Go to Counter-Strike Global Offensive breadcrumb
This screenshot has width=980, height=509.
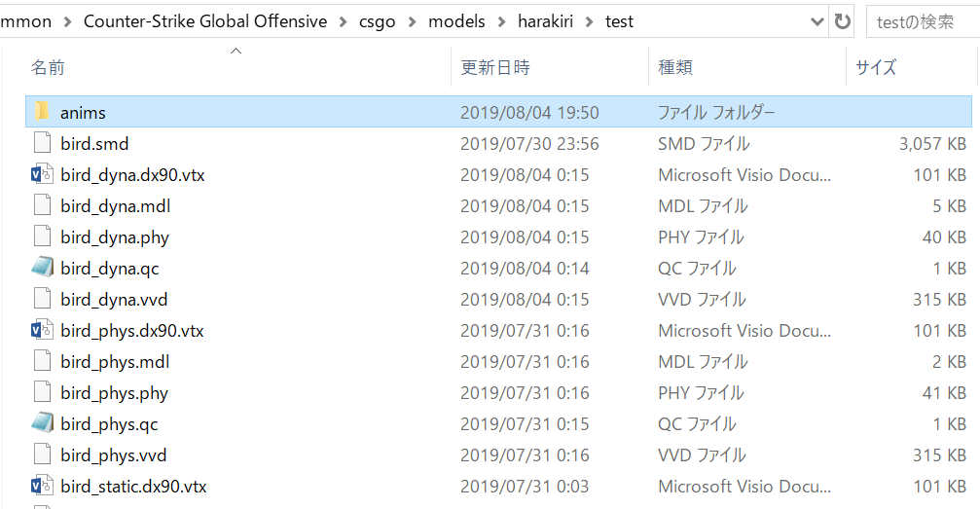click(x=205, y=21)
